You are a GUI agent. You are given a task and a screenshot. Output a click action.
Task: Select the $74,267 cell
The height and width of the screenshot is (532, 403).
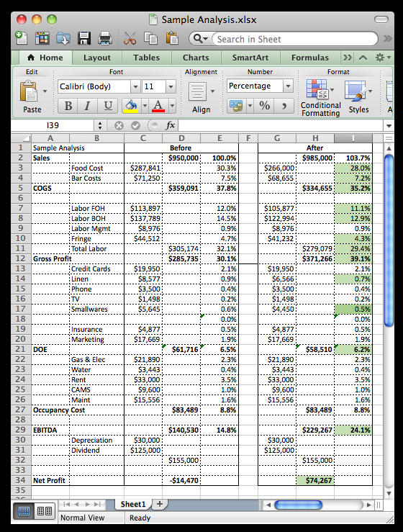(x=315, y=480)
